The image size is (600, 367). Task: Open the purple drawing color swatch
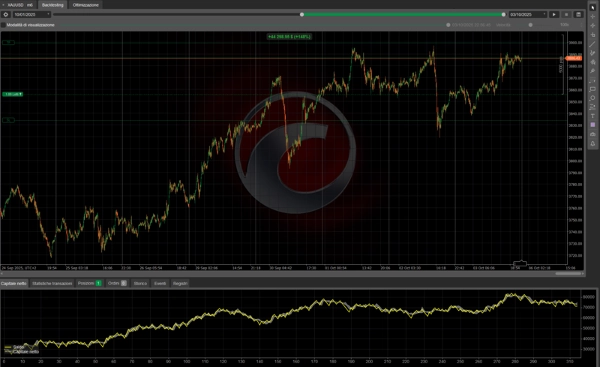[592, 125]
